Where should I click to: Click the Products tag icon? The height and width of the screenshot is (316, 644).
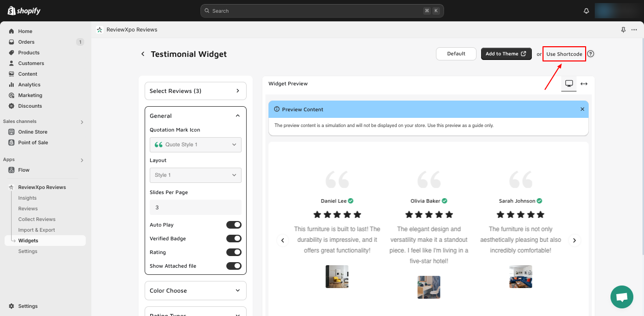pos(11,53)
